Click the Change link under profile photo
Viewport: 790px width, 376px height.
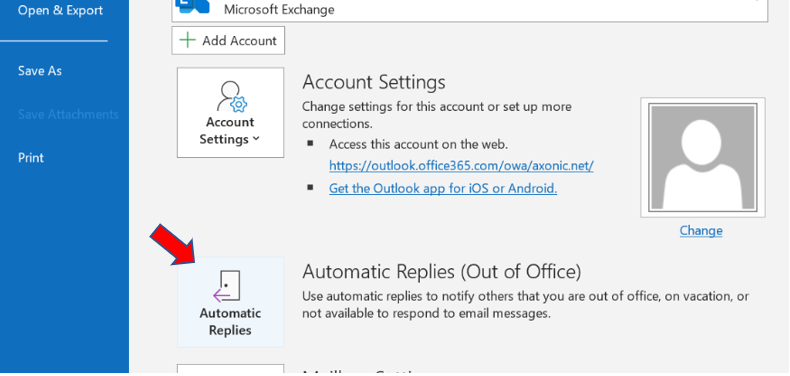(x=701, y=230)
